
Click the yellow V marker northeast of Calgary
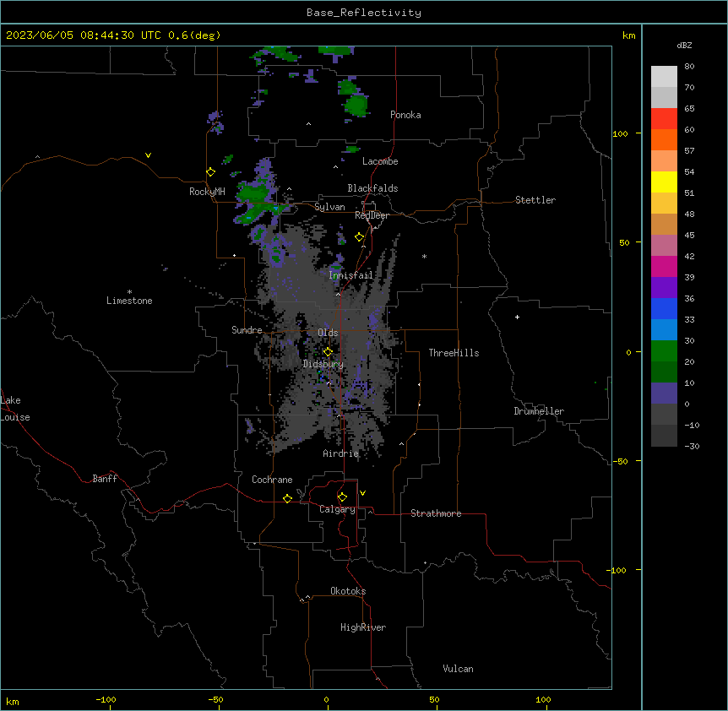pos(362,493)
